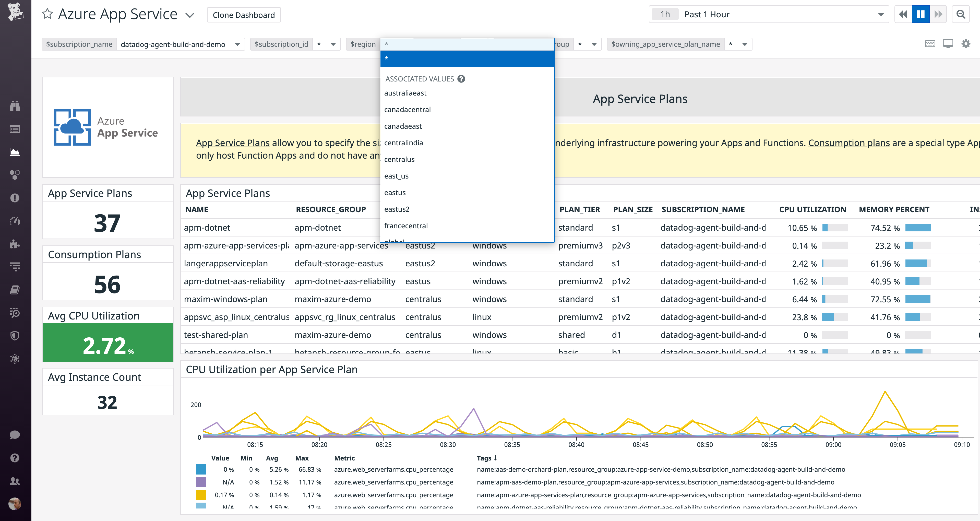Open the APM gauge icon in sidebar
980x521 pixels.
(x=15, y=221)
